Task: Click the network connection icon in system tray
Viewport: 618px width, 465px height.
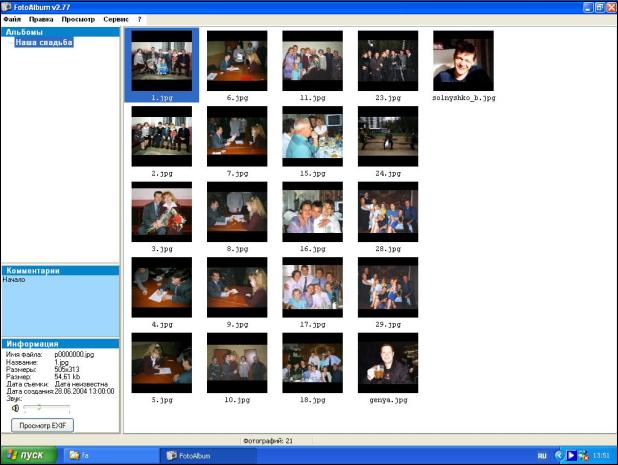Action: tap(584, 455)
